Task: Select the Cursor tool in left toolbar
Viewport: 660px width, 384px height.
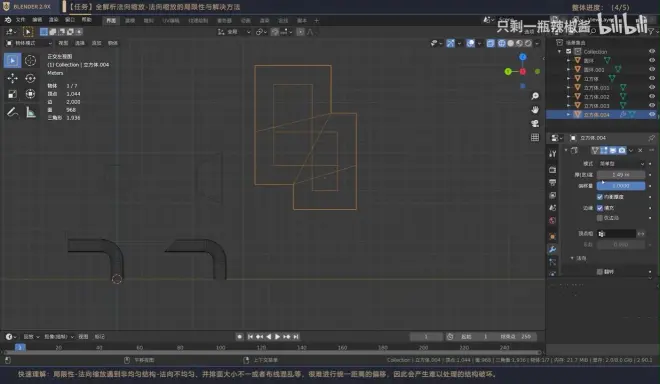Action: tap(30, 61)
